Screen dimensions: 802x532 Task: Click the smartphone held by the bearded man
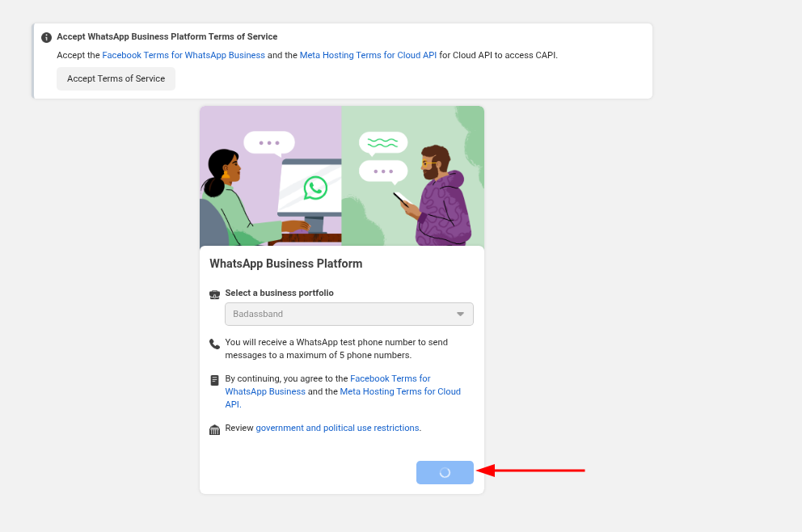(x=402, y=199)
